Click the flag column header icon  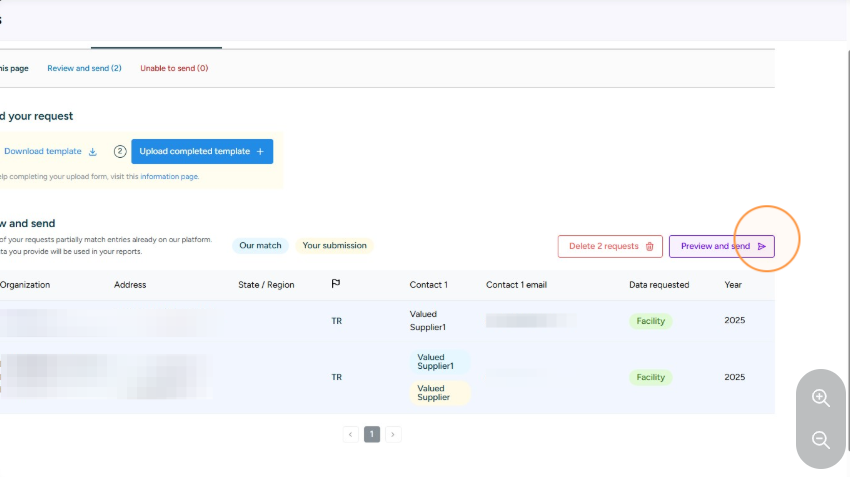(x=336, y=283)
